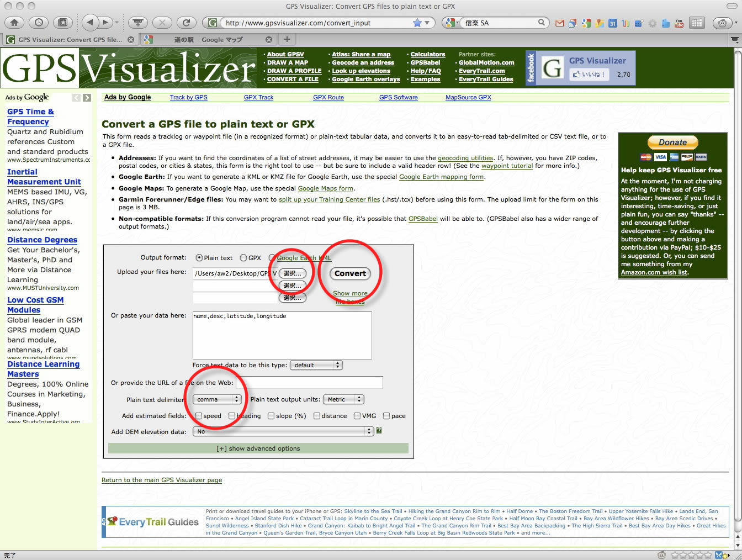Open the DEM elevation help question mark
Image resolution: width=742 pixels, height=560 pixels.
(x=379, y=431)
